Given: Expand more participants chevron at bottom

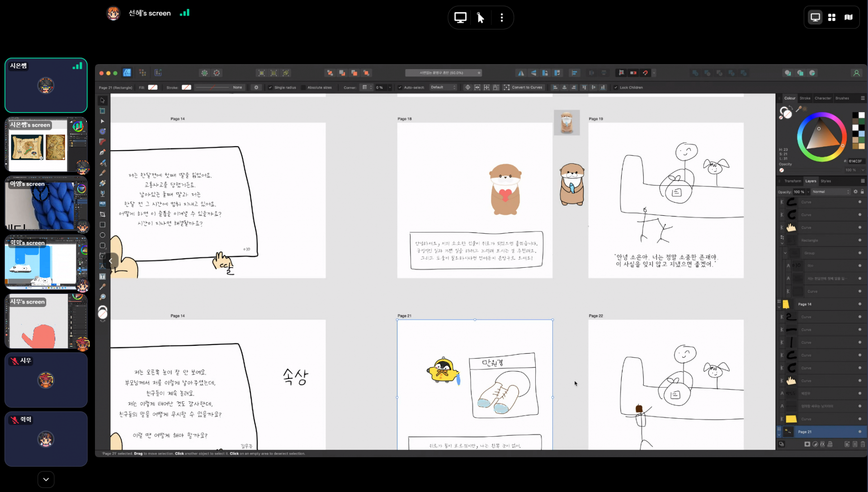Looking at the screenshot, I should (46, 479).
